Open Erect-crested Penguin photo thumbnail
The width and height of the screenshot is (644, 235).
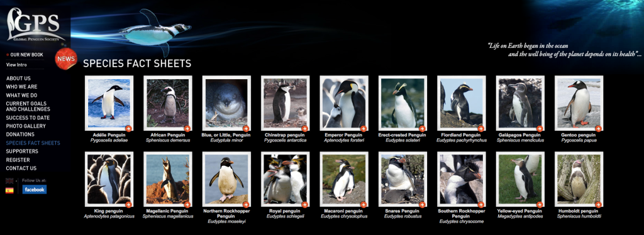(x=402, y=103)
